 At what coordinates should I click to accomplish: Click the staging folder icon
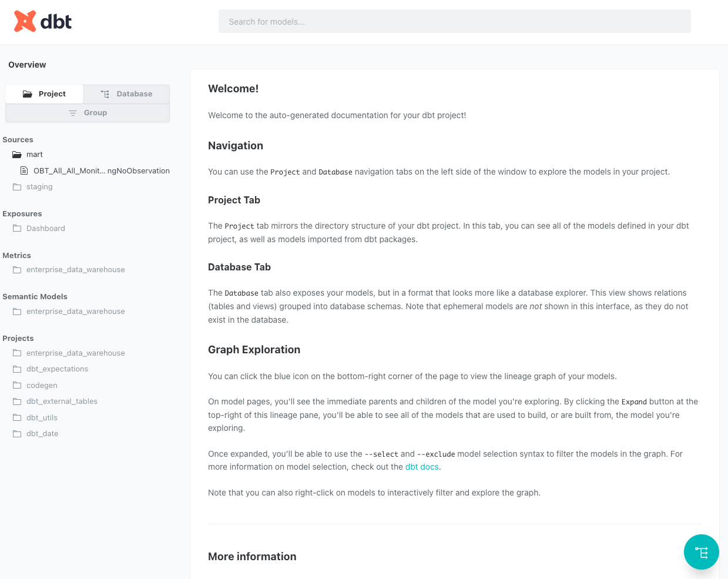tap(17, 187)
